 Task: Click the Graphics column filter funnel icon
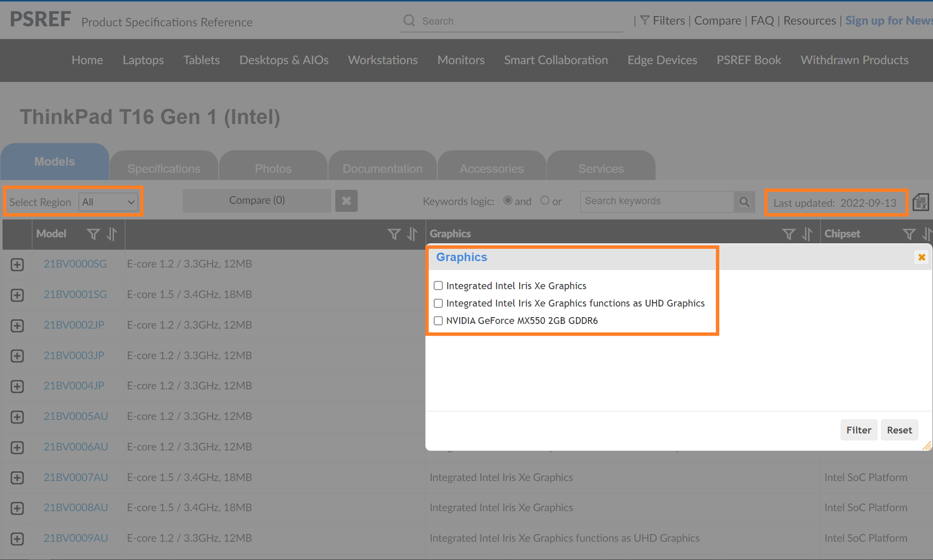coord(789,234)
